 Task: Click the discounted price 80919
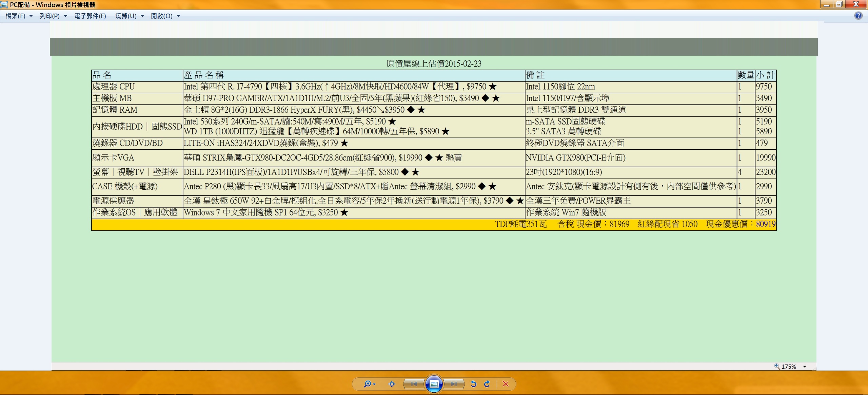click(766, 224)
